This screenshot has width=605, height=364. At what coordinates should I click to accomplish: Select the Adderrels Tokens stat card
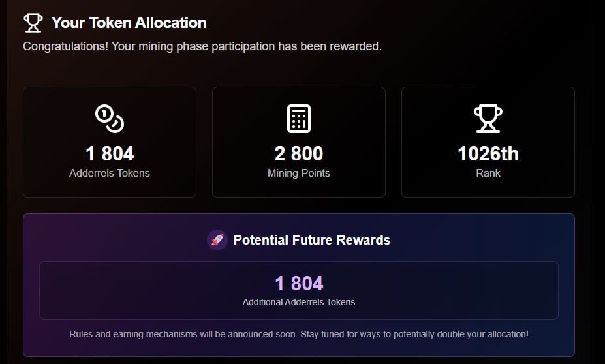tap(110, 142)
